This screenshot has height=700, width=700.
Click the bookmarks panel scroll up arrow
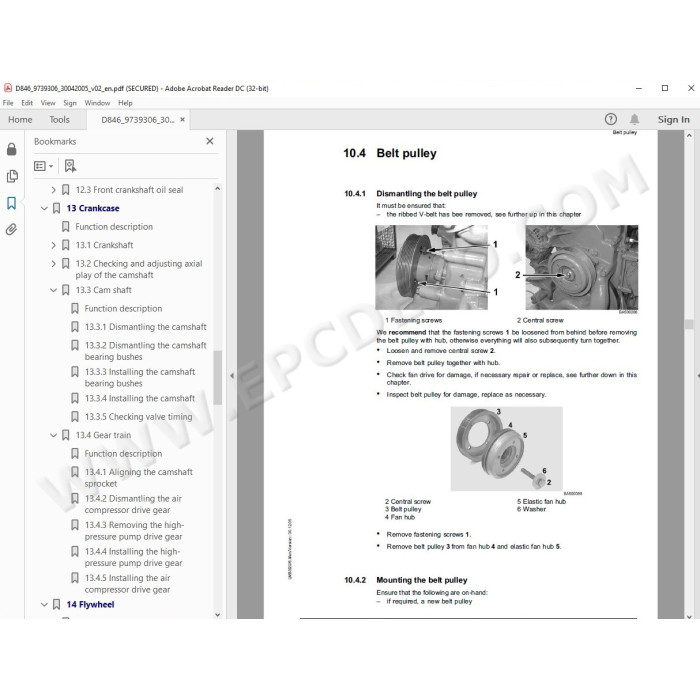coord(217,188)
